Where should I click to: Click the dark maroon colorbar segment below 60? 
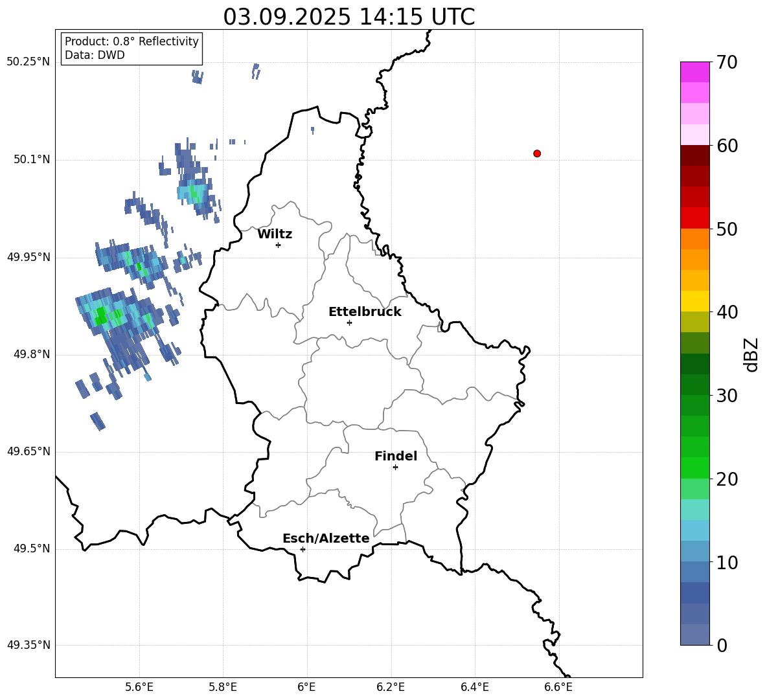coord(694,155)
